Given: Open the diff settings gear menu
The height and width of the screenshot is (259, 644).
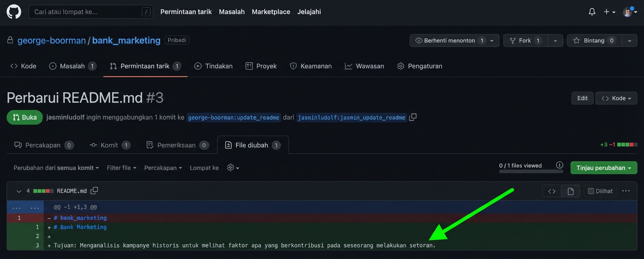Looking at the screenshot, I should [x=233, y=168].
